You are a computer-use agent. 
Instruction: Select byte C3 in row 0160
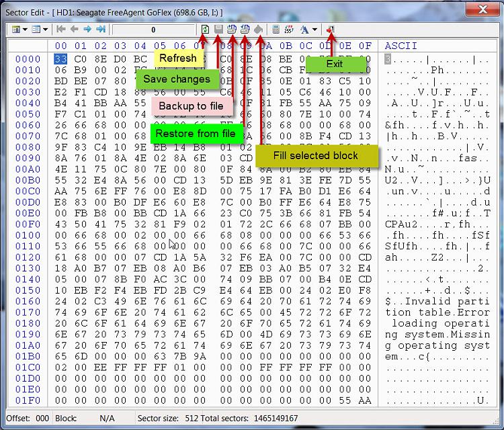[100, 302]
